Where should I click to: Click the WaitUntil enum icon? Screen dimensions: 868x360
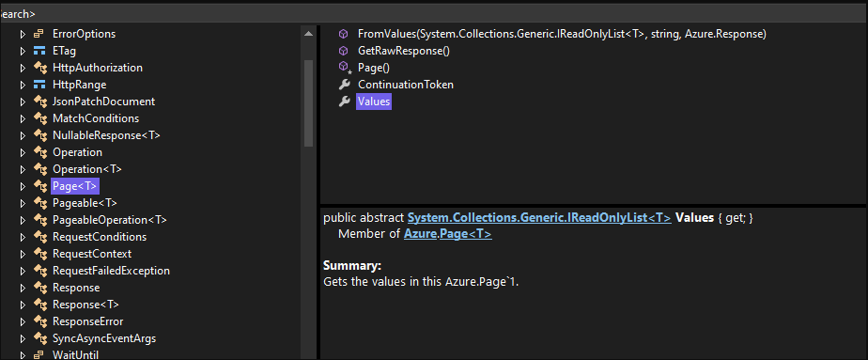[x=39, y=355]
